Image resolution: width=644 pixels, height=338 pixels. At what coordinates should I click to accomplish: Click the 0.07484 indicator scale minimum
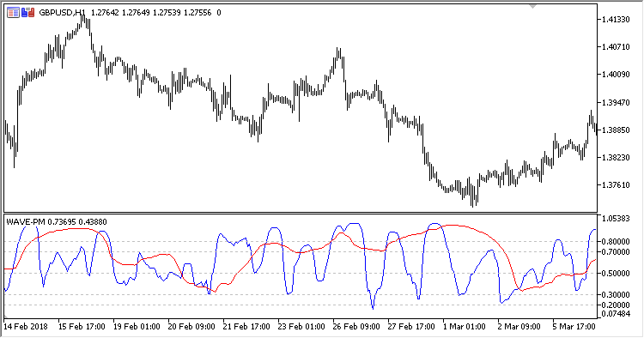616,314
